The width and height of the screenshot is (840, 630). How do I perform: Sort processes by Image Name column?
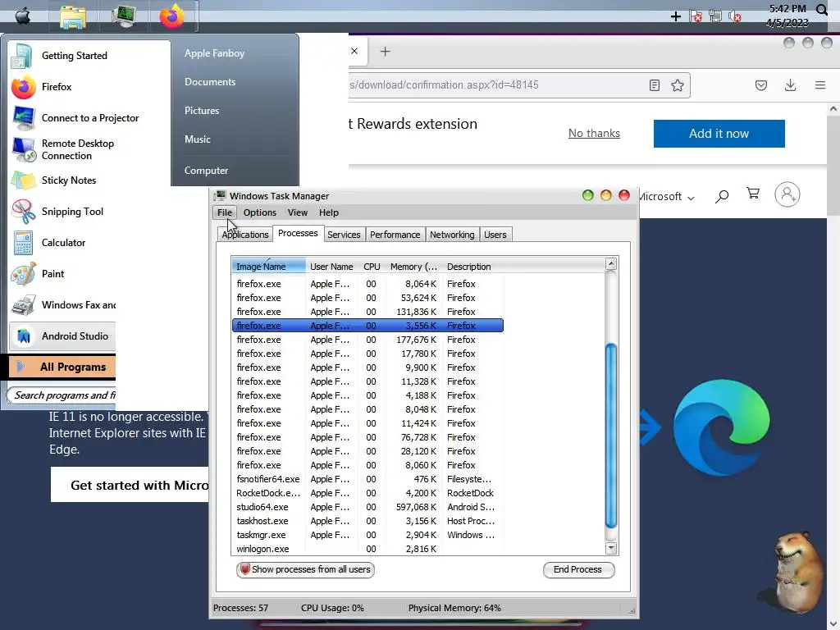[269, 267]
